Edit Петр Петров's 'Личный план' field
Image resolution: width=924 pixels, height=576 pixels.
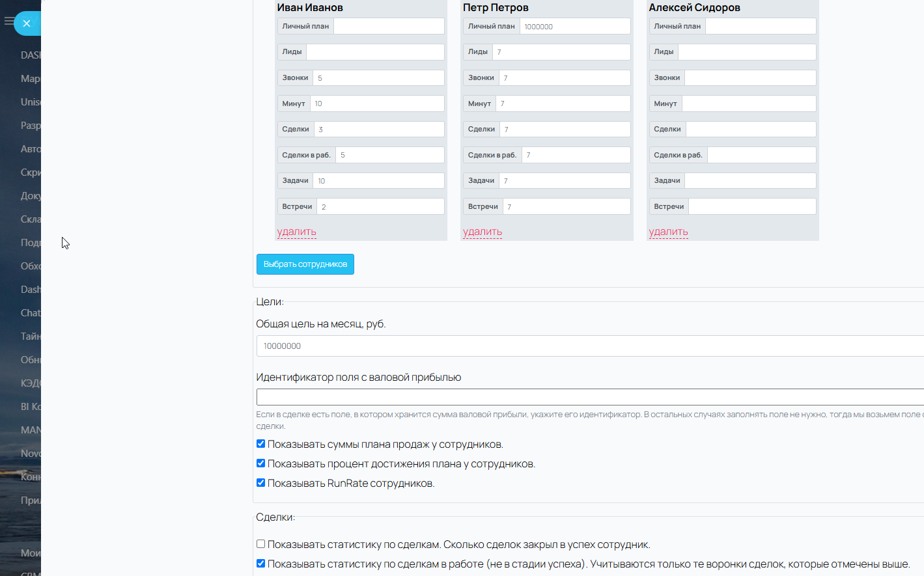575,26
